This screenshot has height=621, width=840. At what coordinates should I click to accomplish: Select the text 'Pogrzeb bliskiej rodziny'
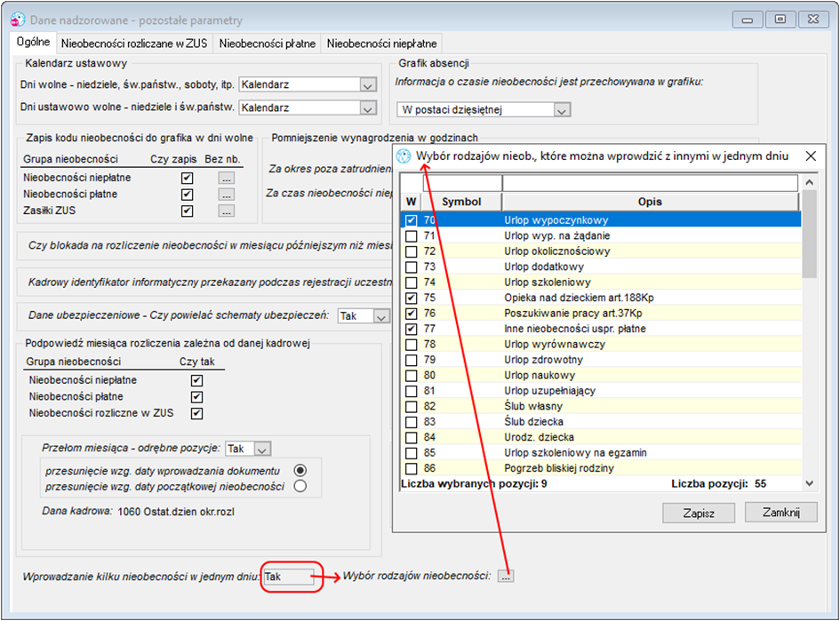(x=559, y=468)
